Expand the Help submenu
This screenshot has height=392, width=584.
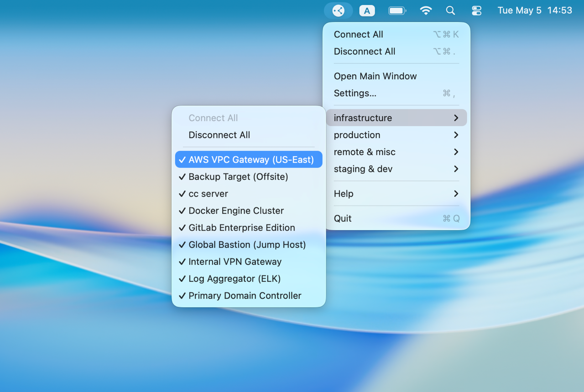(396, 194)
